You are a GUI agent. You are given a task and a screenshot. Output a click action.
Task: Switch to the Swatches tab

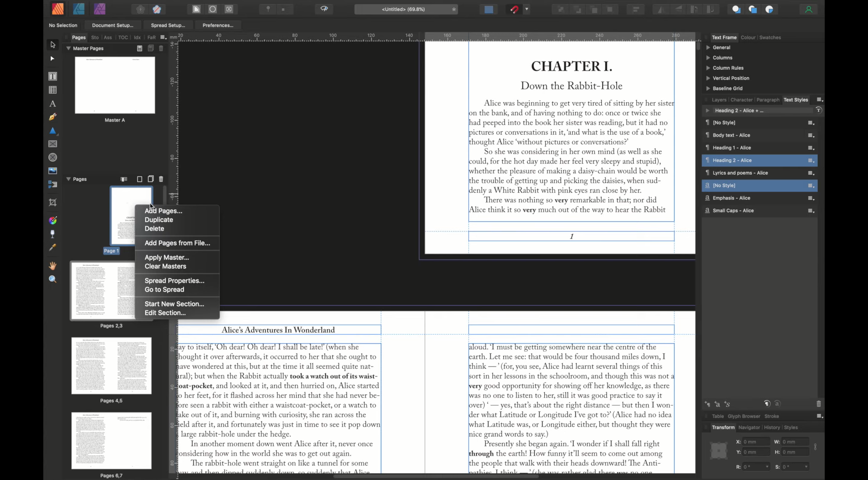[x=770, y=38]
